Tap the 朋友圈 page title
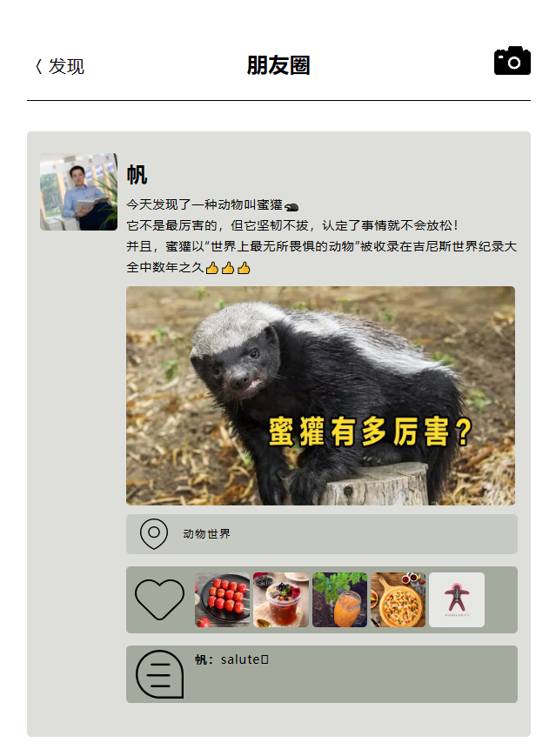The width and height of the screenshot is (556, 756). click(x=278, y=65)
